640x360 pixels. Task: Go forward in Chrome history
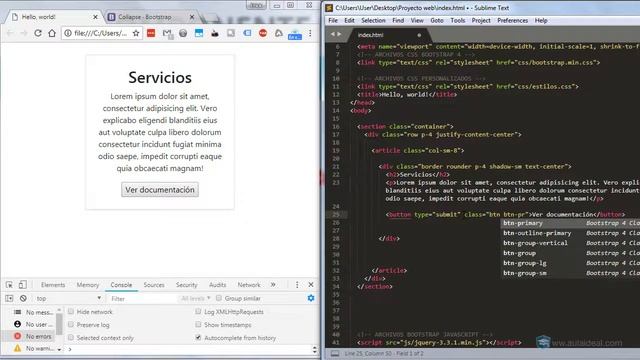(24, 33)
